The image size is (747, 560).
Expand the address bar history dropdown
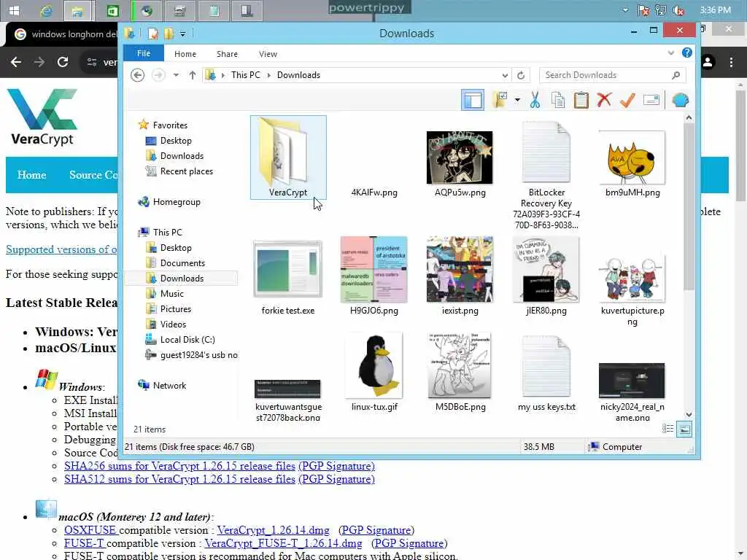(505, 75)
